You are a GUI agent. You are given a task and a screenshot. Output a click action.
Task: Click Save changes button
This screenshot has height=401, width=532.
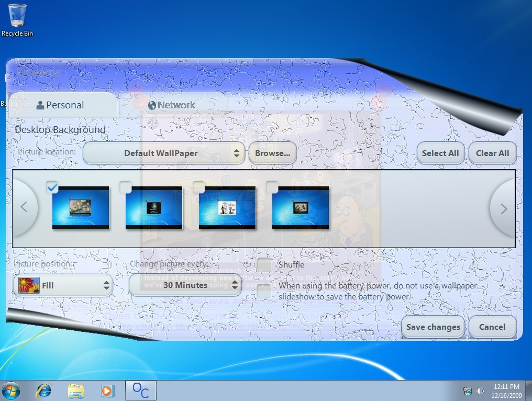click(433, 327)
